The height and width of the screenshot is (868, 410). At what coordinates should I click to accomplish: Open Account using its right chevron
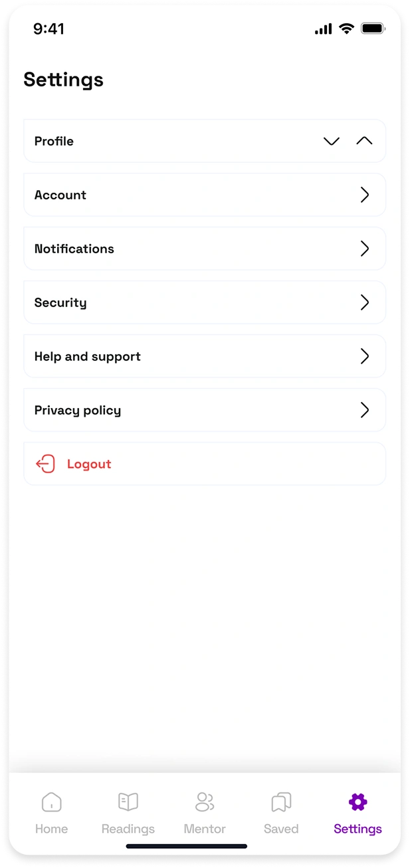[364, 195]
